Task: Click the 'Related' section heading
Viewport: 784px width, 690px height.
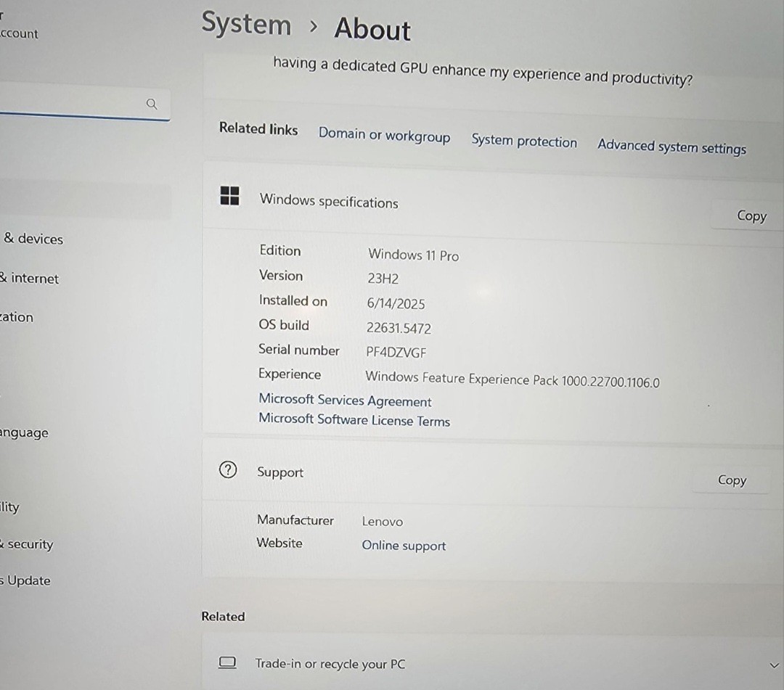Action: pos(223,616)
